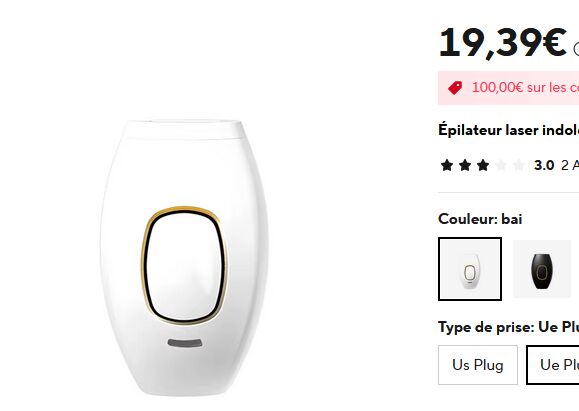
Task: Click the 3.0 rating score
Action: click(544, 165)
